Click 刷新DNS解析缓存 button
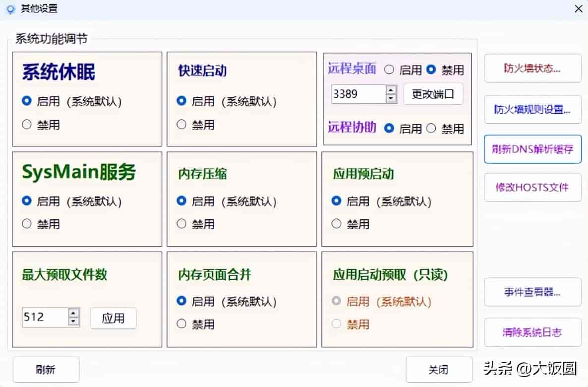Screen dimensions: 588x387 532,149
